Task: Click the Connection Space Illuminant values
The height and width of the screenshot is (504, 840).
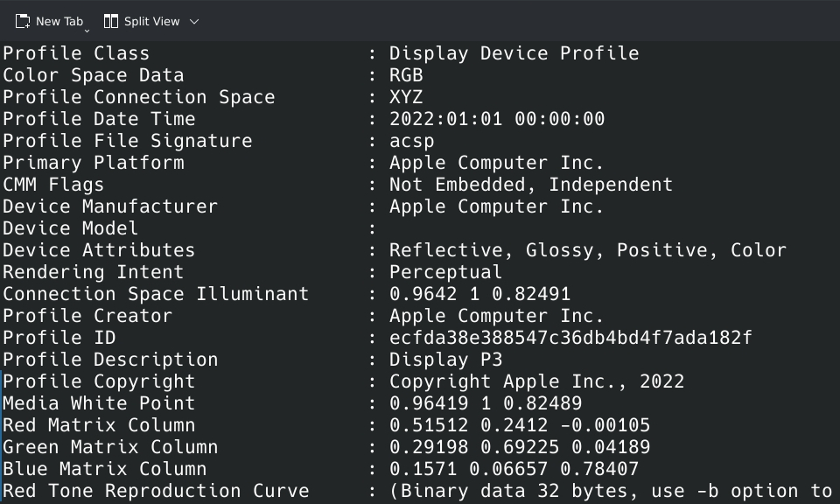Action: point(479,294)
